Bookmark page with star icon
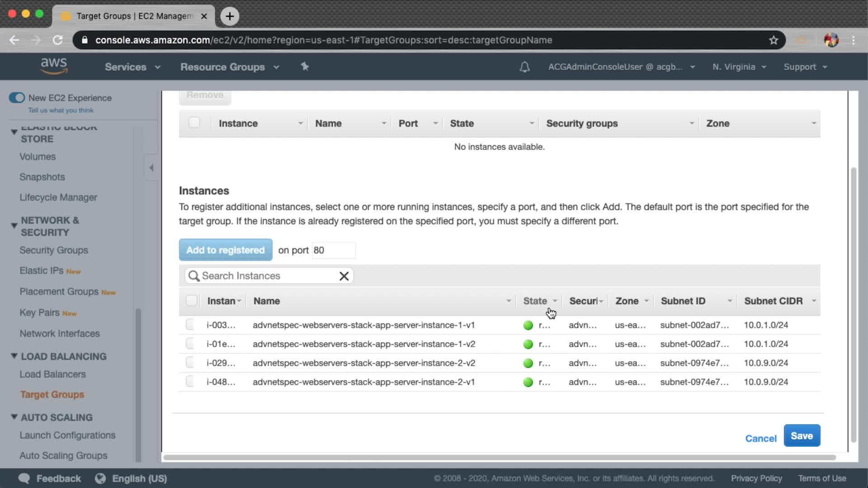Viewport: 868px width, 488px height. click(x=774, y=40)
